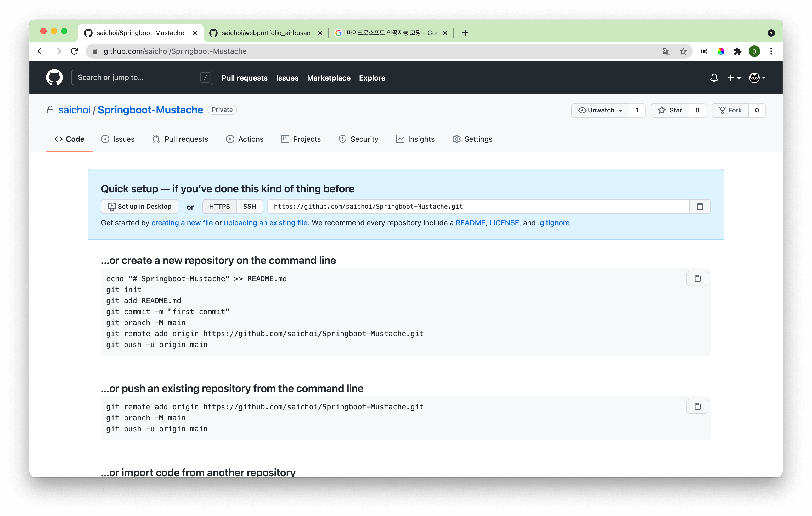812x516 pixels.
Task: Select the SSH protocol option
Action: click(x=250, y=206)
